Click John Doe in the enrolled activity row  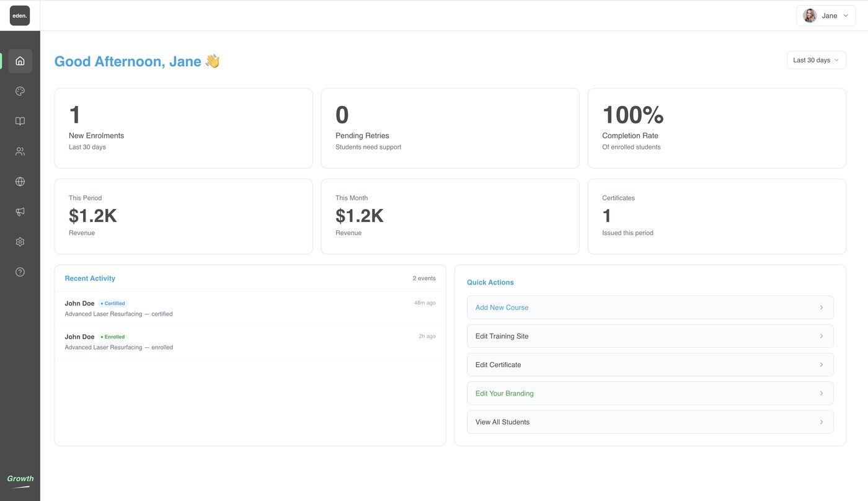tap(79, 337)
